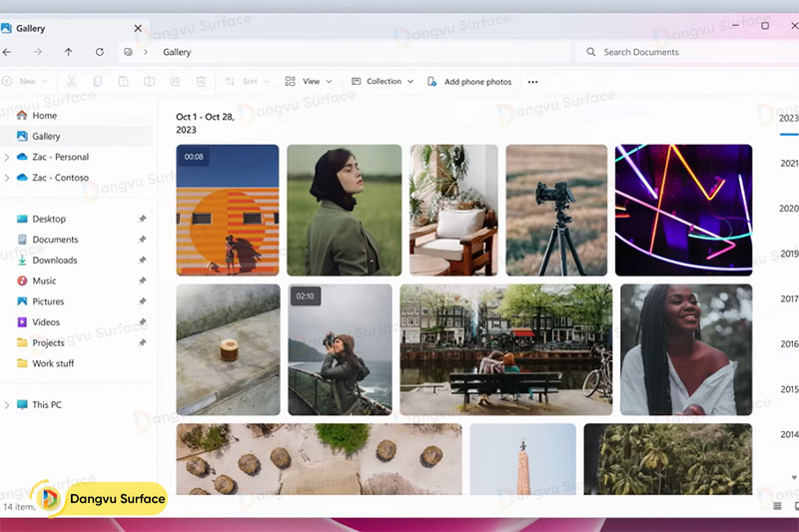Click the Delete trash icon
The width and height of the screenshot is (799, 532).
[201, 82]
